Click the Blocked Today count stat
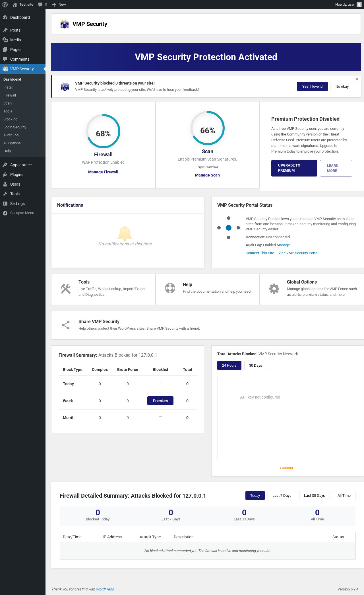Image resolution: width=364 pixels, height=595 pixels. pos(98,515)
